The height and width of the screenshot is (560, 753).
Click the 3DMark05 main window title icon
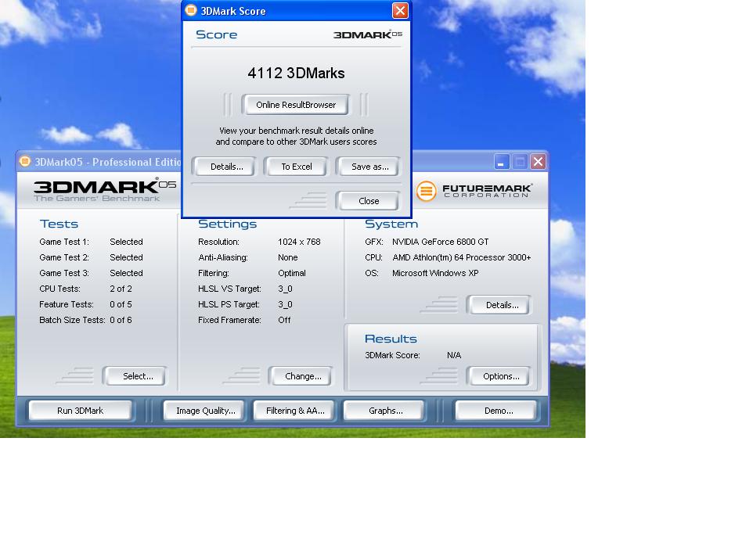pyautogui.click(x=25, y=161)
